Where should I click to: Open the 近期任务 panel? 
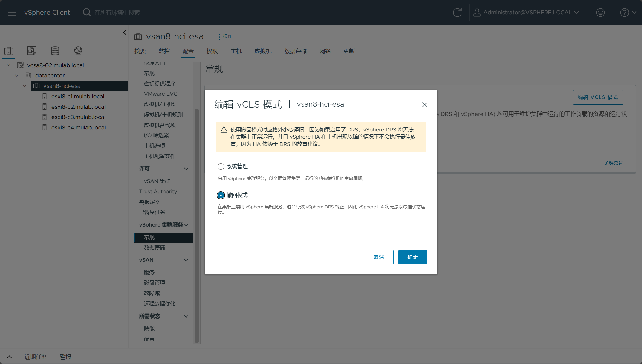36,357
